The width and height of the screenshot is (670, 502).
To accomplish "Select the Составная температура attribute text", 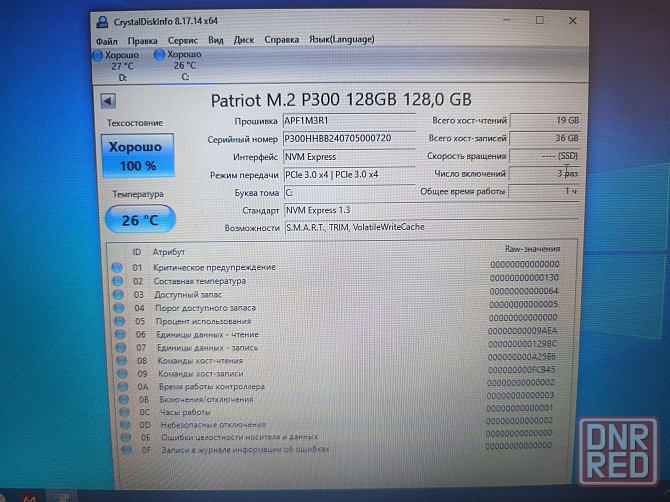I will pos(200,281).
